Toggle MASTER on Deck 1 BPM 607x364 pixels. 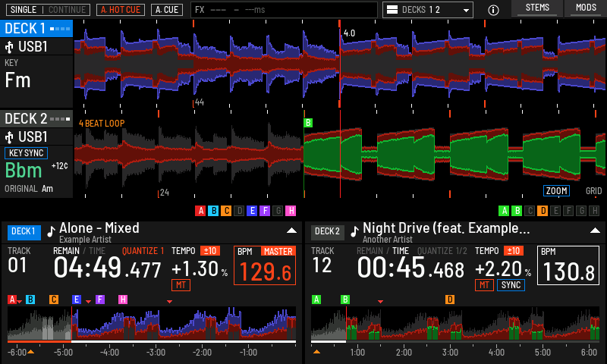tap(278, 252)
